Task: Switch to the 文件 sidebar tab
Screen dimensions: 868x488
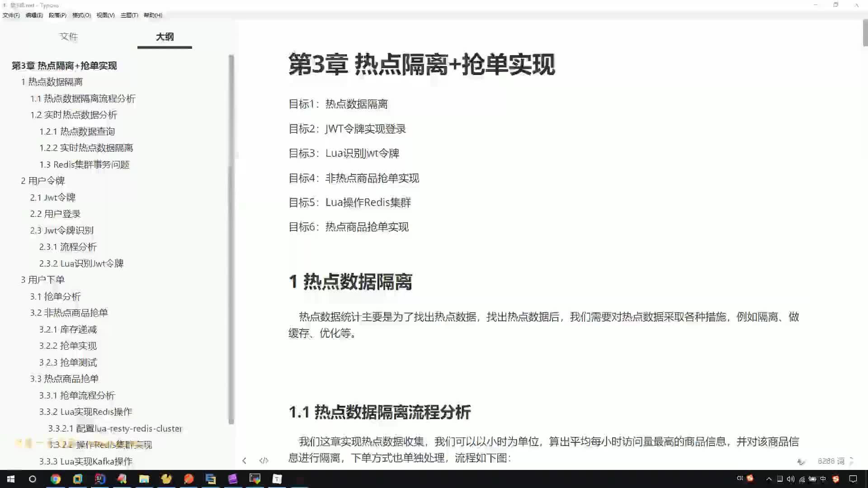Action: tap(69, 37)
